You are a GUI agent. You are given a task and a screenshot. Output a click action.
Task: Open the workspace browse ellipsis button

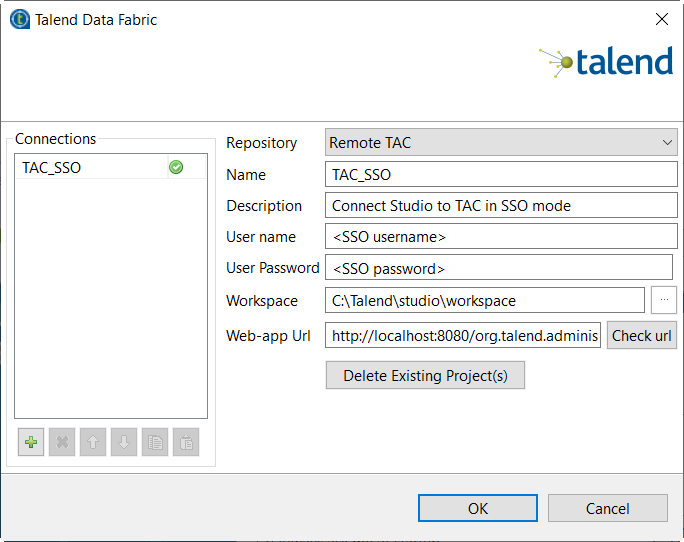pos(663,300)
